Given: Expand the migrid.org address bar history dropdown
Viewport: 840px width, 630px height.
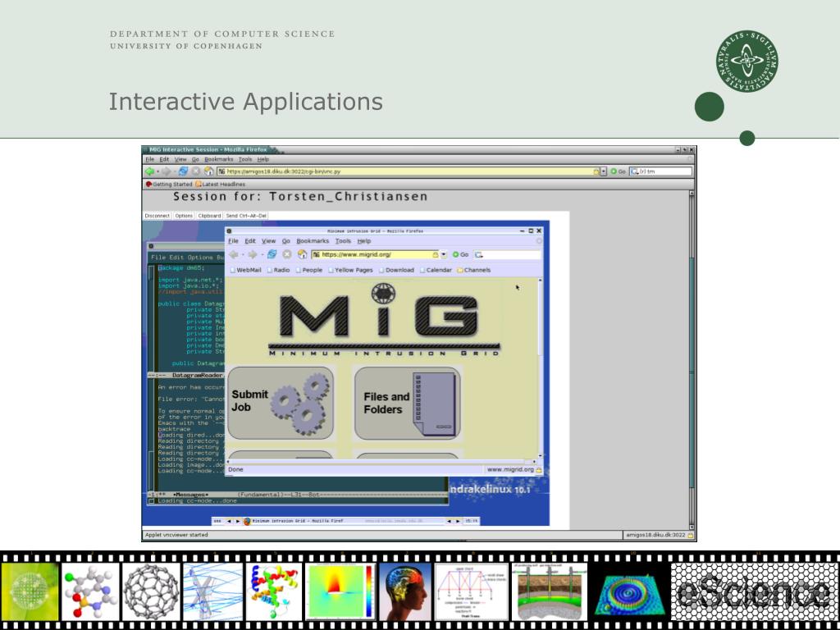Looking at the screenshot, I should [x=444, y=255].
